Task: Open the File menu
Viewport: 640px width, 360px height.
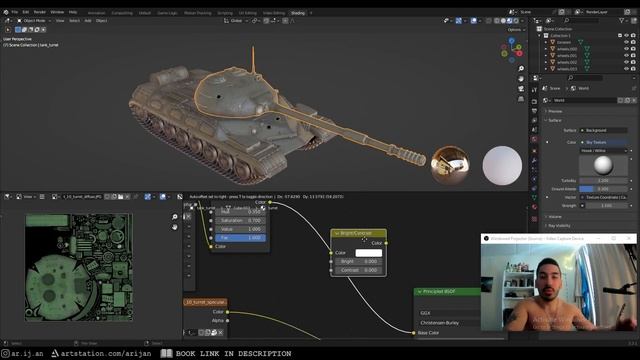Action: (x=15, y=12)
